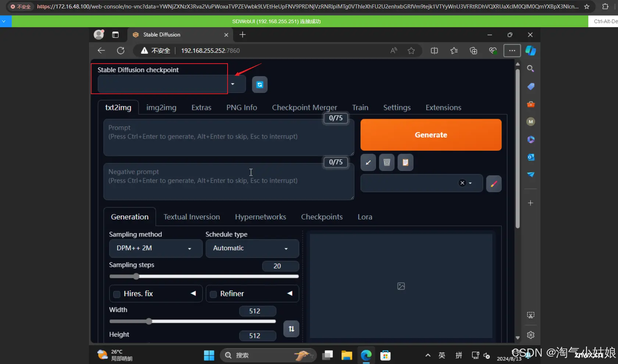618x364 pixels.
Task: Open File Explorer from taskbar
Action: (x=347, y=355)
